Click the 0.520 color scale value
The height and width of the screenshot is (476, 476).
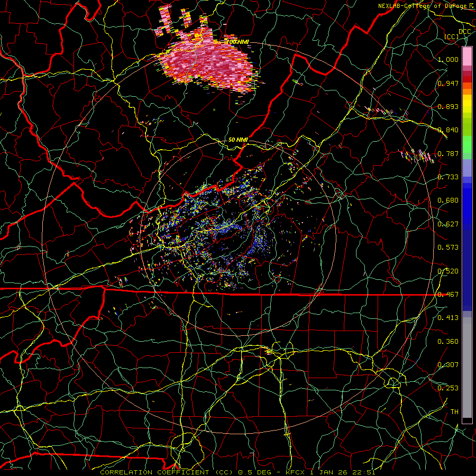[448, 271]
